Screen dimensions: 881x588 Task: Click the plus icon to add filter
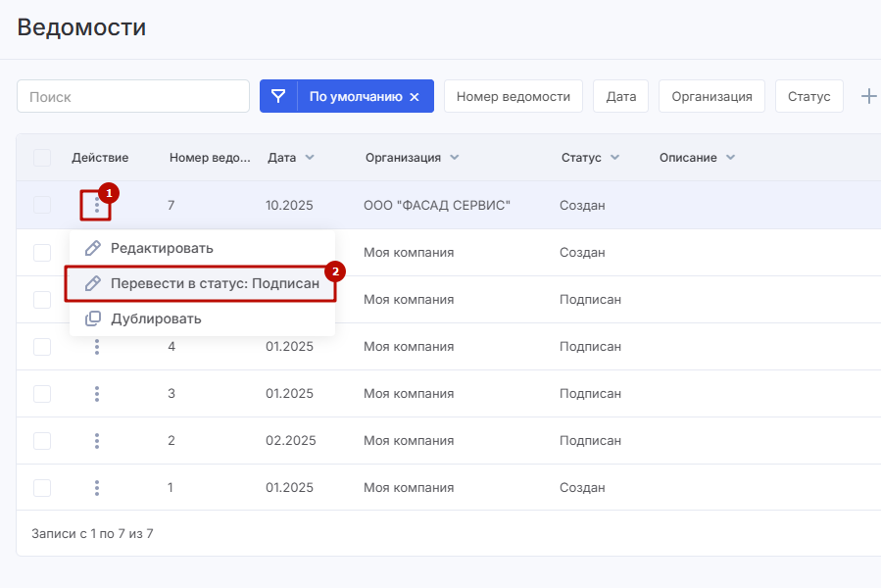tap(868, 96)
